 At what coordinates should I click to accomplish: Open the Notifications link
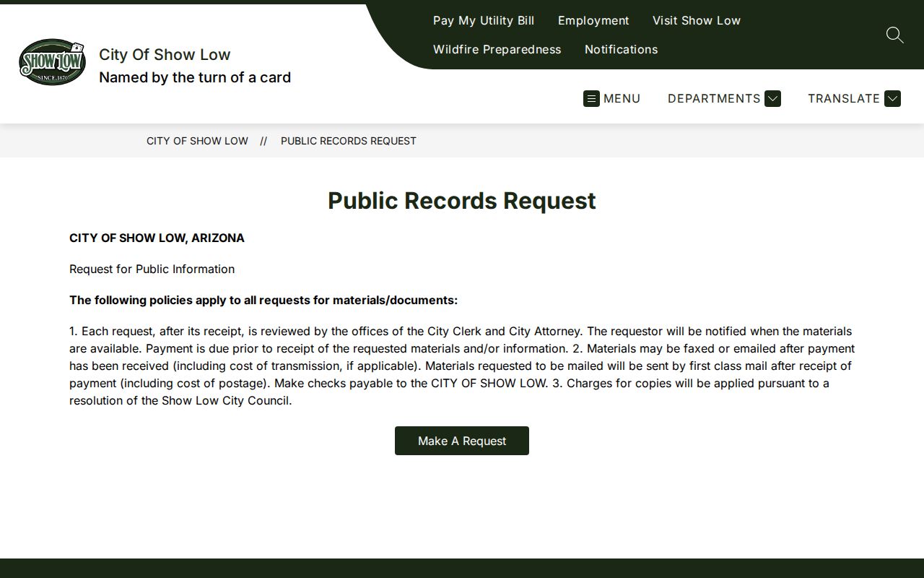(621, 49)
